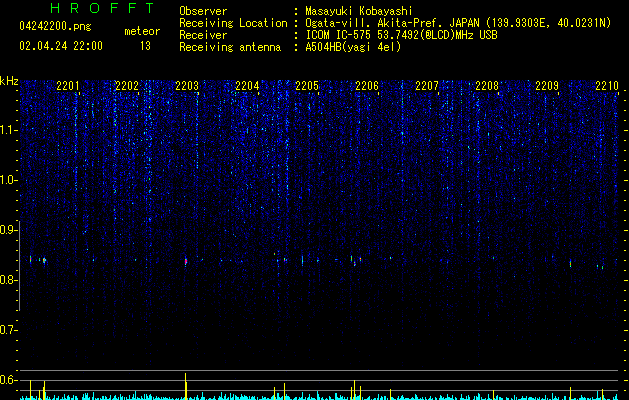The width and height of the screenshot is (629, 400).
Task: Click the 0.7 kHz axis label
Action: pos(8,330)
